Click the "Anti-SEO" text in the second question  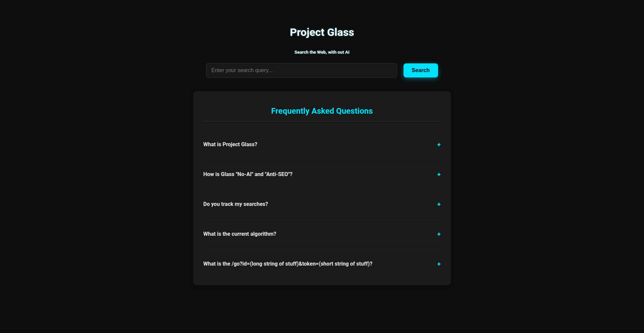277,174
